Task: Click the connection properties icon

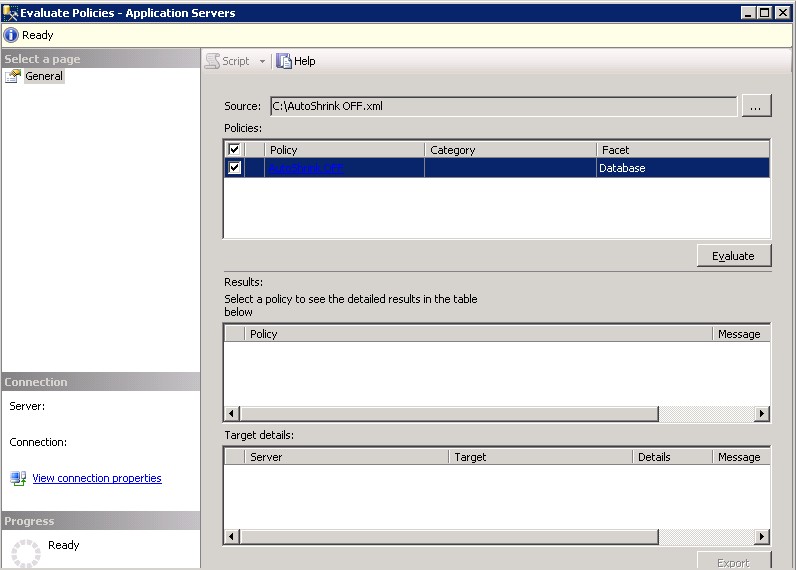Action: [x=18, y=478]
